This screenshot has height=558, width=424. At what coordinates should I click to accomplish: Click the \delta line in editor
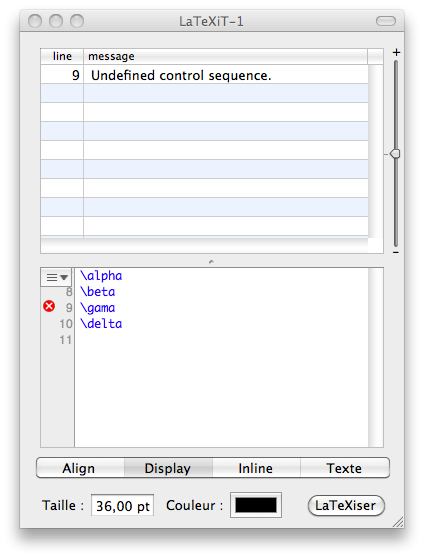point(101,324)
